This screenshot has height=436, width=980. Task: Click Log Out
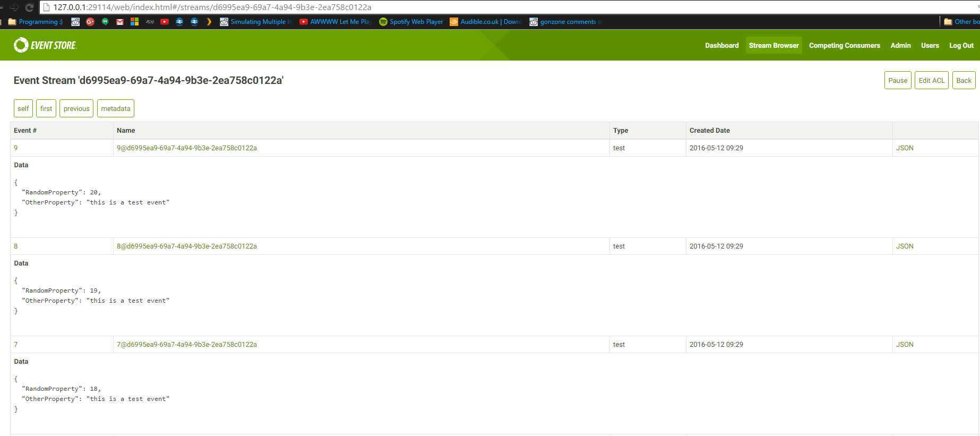click(961, 46)
